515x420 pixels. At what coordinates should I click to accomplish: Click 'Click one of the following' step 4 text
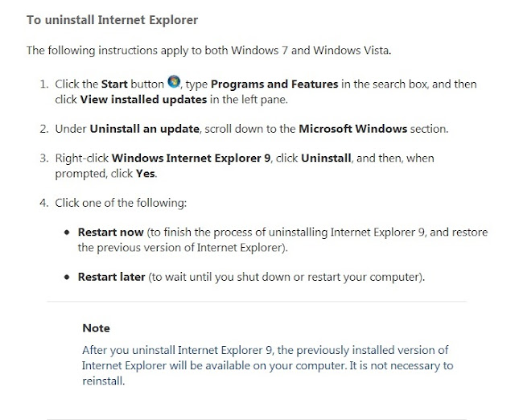[x=121, y=203]
